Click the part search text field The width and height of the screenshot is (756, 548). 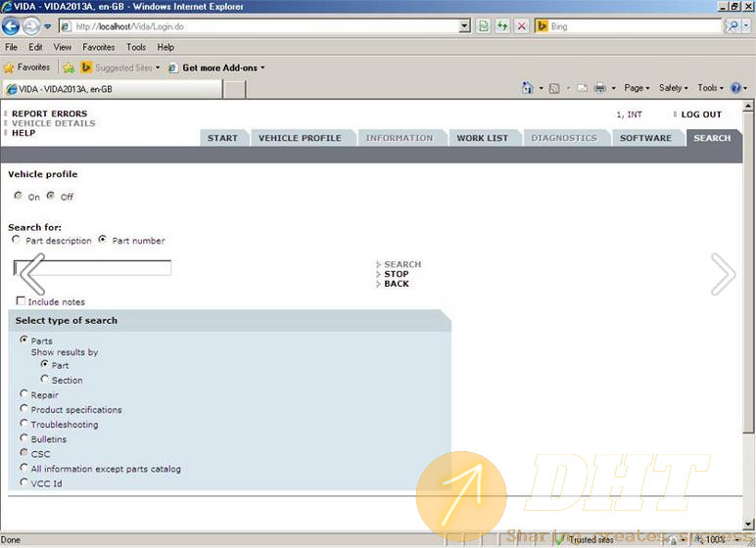click(92, 268)
